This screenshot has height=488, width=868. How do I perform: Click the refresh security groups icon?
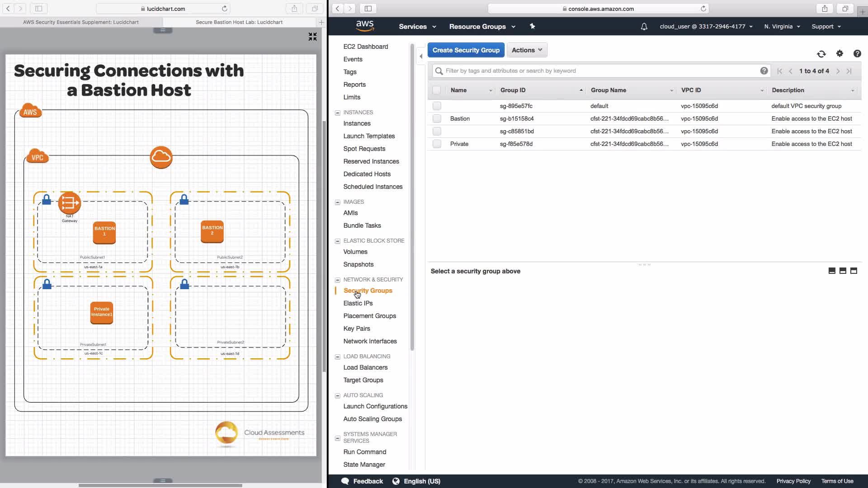[x=821, y=54]
